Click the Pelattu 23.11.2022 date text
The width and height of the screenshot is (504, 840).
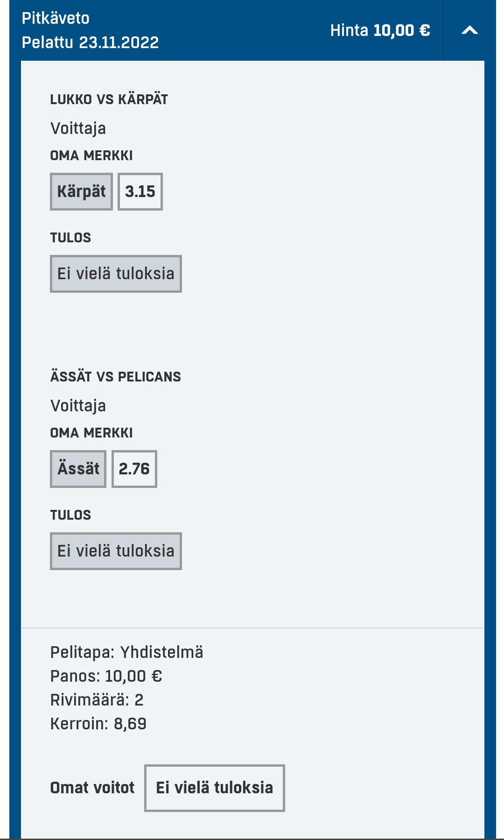(x=90, y=42)
